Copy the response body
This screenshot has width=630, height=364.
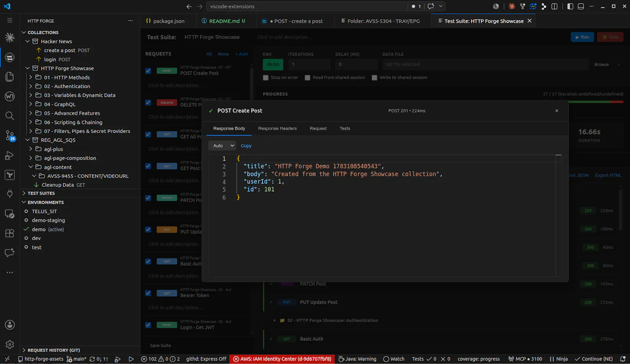coord(246,146)
